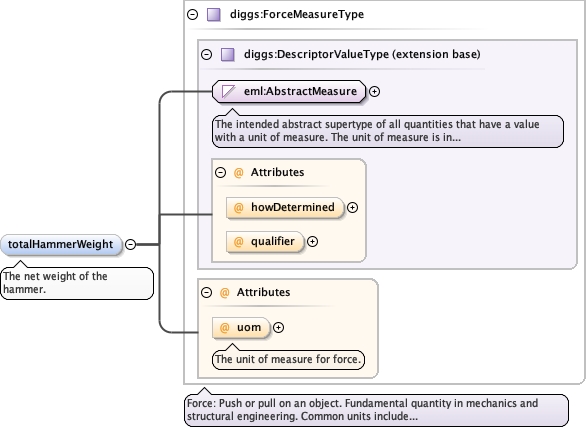The image size is (587, 430).
Task: Collapse the totalHammerWeight element node
Action: coord(130,244)
